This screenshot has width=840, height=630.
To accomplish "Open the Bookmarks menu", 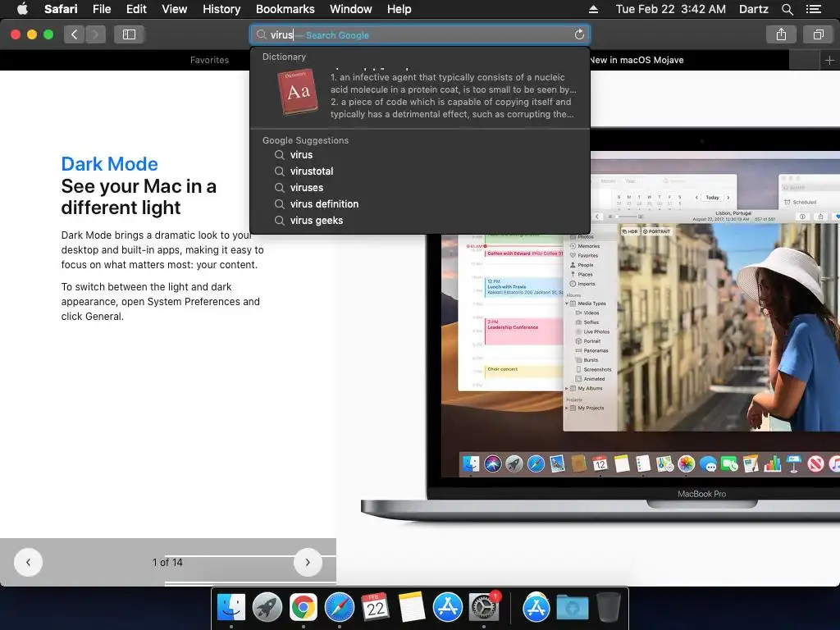I will (285, 9).
